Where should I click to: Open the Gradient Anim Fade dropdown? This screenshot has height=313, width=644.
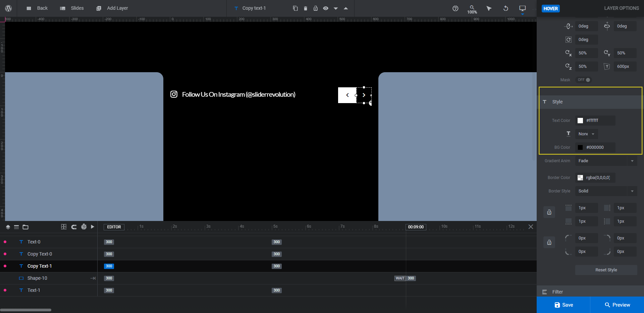click(x=606, y=161)
